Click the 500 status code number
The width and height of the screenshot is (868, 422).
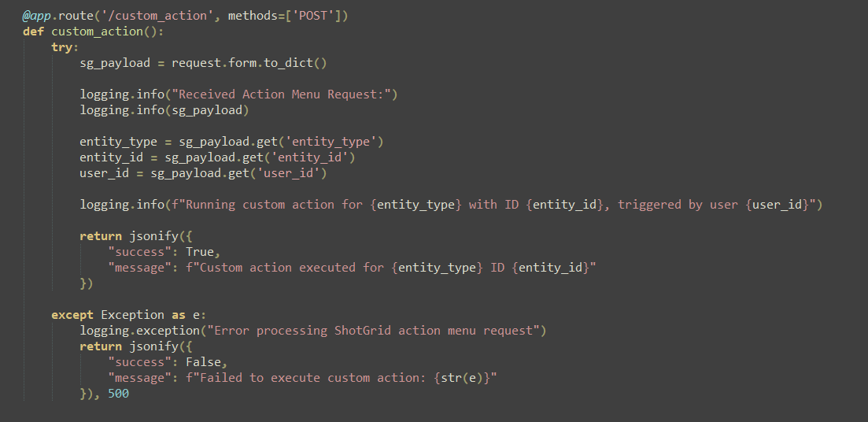click(x=119, y=394)
